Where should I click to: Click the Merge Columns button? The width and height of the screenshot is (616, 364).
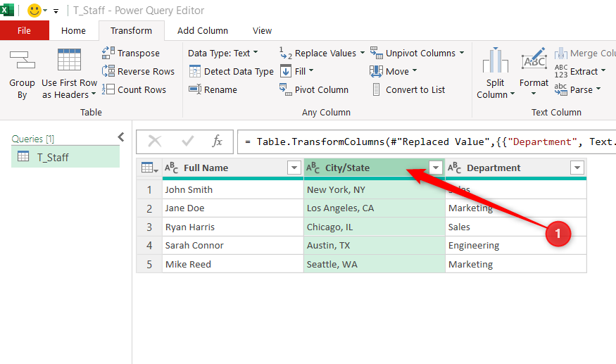pos(585,53)
